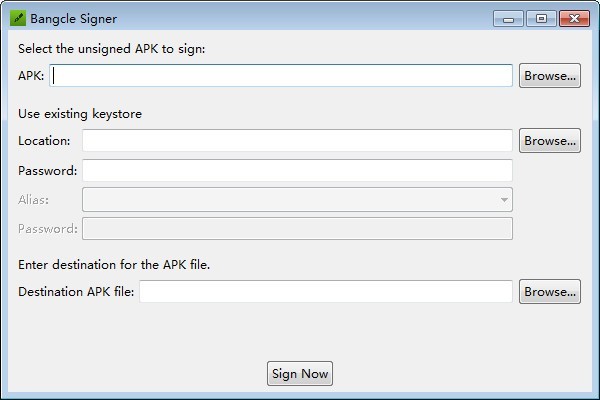Click the "Destination APK file:" label
The image size is (600, 400).
(76, 292)
